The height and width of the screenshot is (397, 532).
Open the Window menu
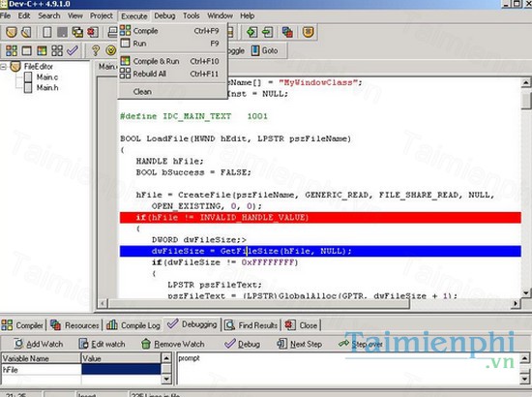tap(220, 15)
